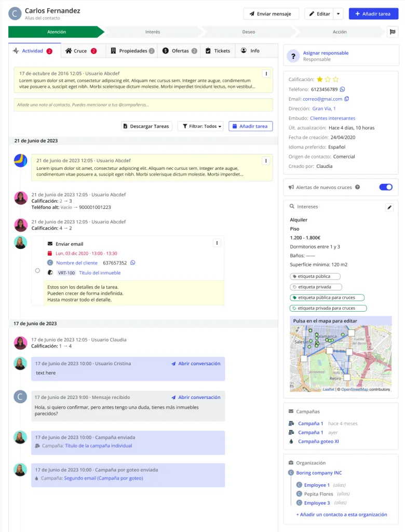Click the C avatar of Mensaje recibido
405x532 pixels.
point(20,396)
